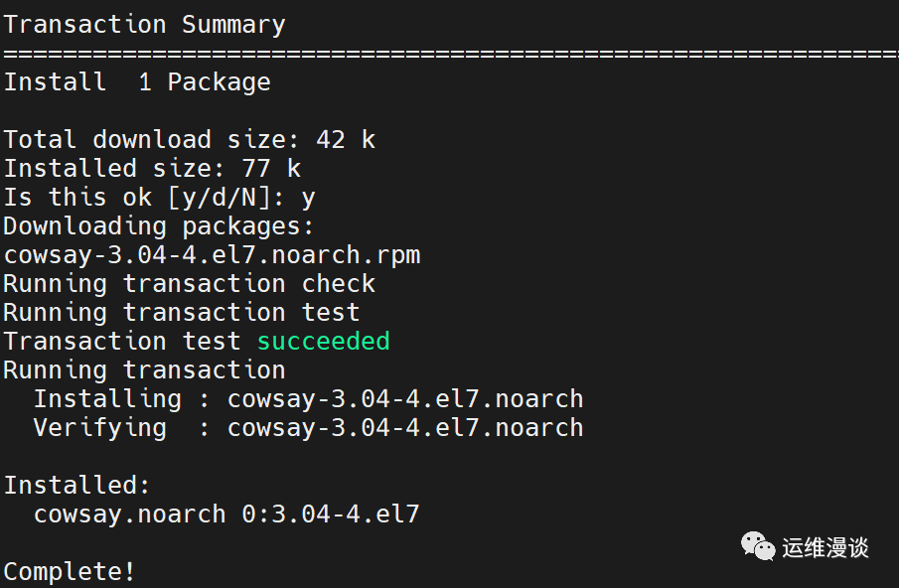Click the word "Installing" in the output
The width and height of the screenshot is (899, 588).
[107, 399]
